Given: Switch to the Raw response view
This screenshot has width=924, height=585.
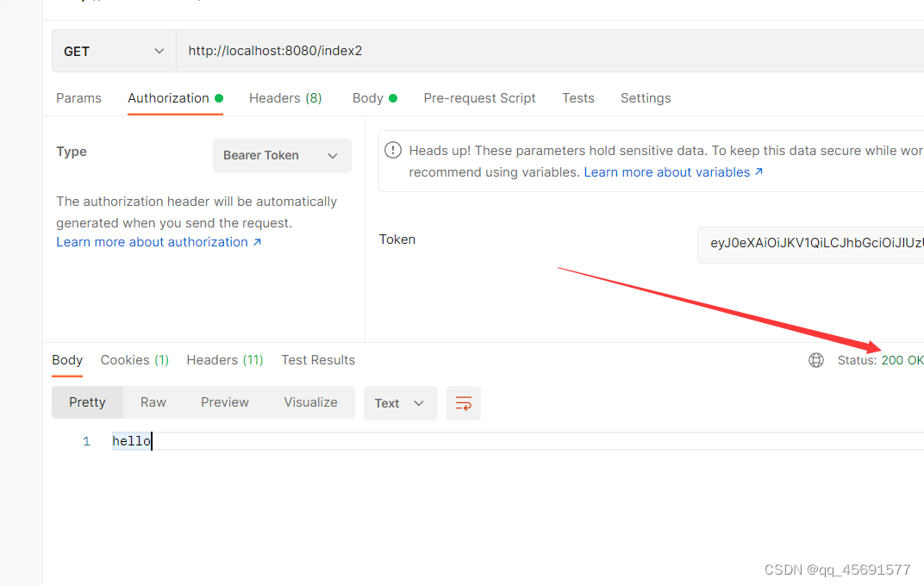Looking at the screenshot, I should [153, 402].
